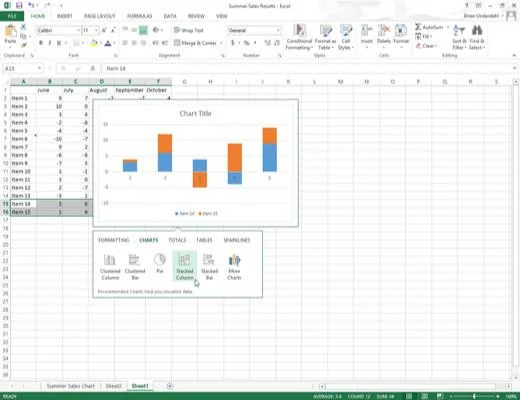The width and height of the screenshot is (520, 400).
Task: Toggle Bold formatting
Action: 41,43
